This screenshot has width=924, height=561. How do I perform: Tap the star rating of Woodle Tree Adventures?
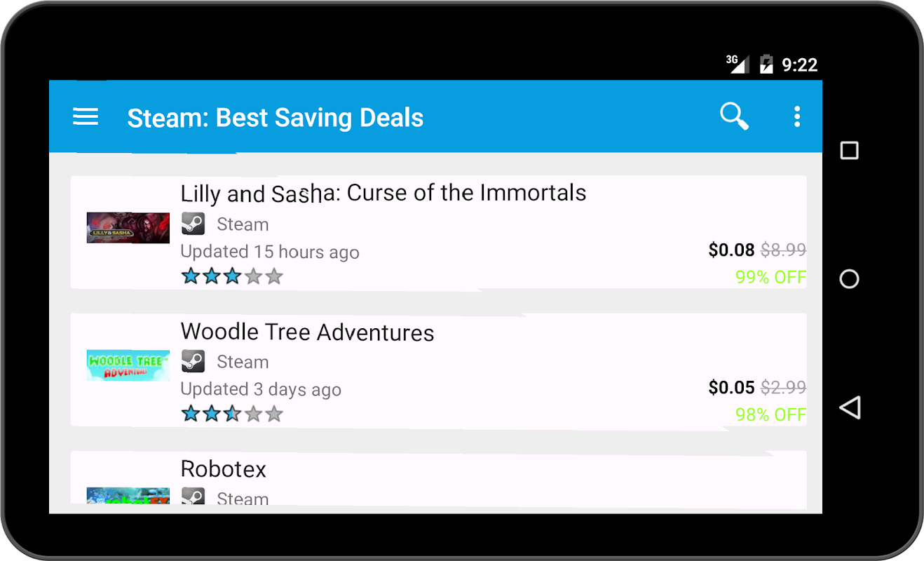tap(232, 414)
